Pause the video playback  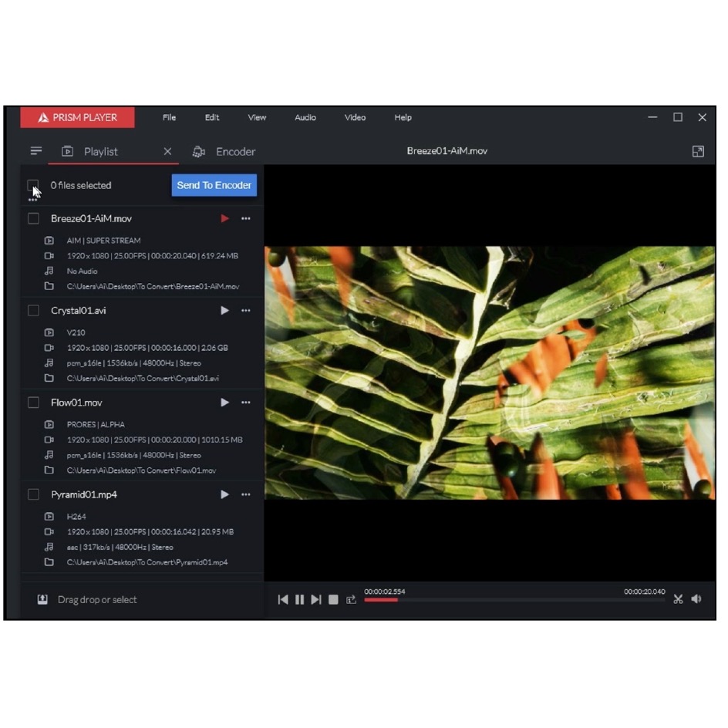(x=299, y=599)
